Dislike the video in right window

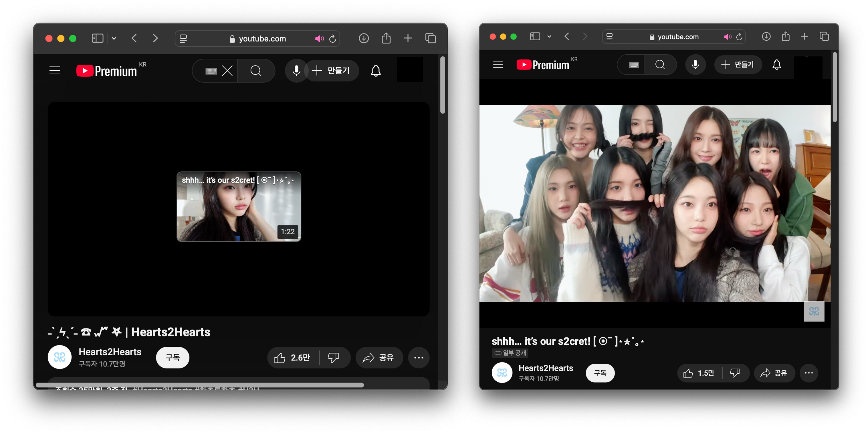(735, 373)
